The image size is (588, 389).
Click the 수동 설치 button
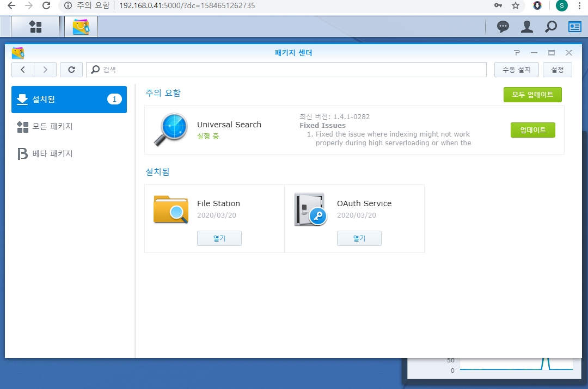coord(516,70)
